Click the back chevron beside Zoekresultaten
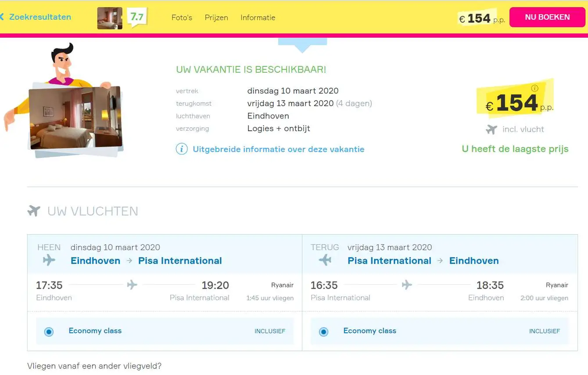This screenshot has width=588, height=375. click(x=2, y=17)
